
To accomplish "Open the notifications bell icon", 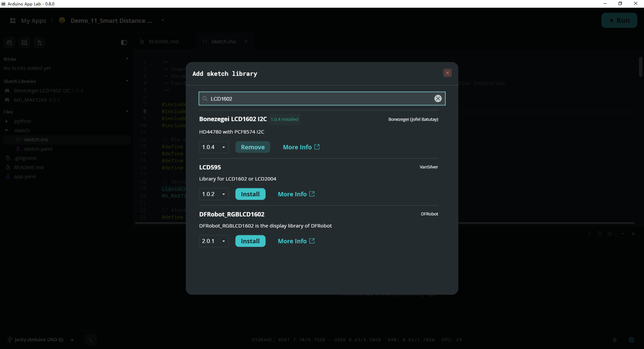I will pyautogui.click(x=614, y=340).
